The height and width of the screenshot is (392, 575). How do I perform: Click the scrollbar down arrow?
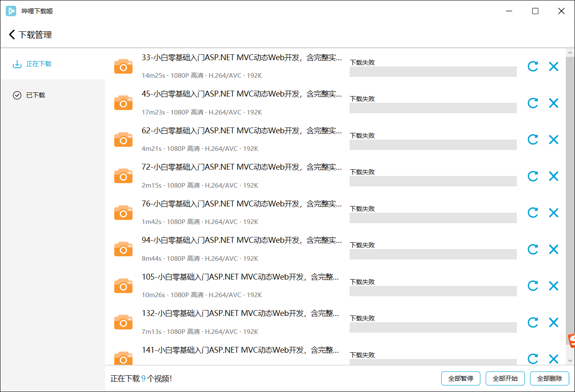(x=570, y=360)
